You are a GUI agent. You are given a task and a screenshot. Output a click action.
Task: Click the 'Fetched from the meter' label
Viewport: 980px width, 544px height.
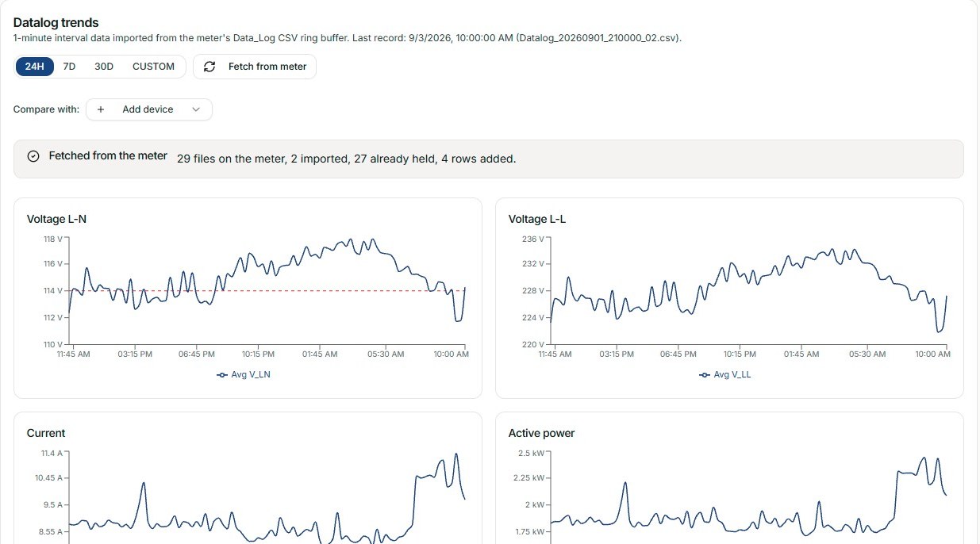tap(108, 155)
